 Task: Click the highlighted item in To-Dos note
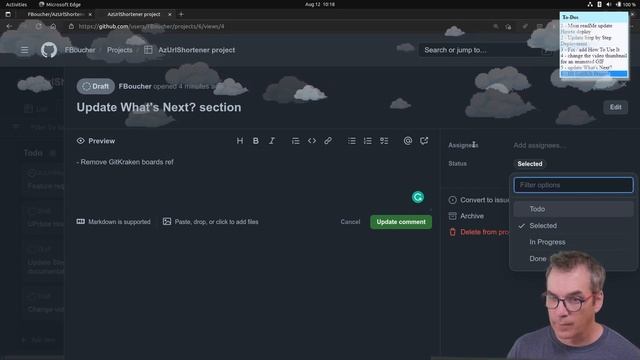(594, 74)
